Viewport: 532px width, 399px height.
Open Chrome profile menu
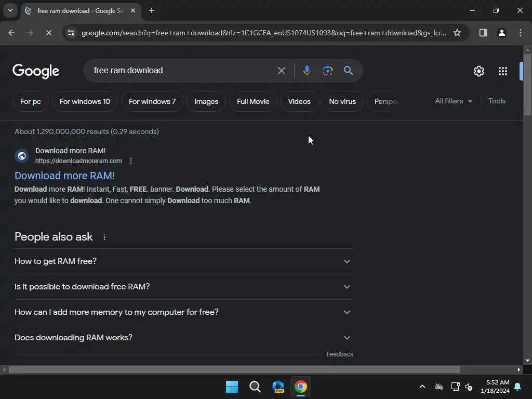(501, 33)
